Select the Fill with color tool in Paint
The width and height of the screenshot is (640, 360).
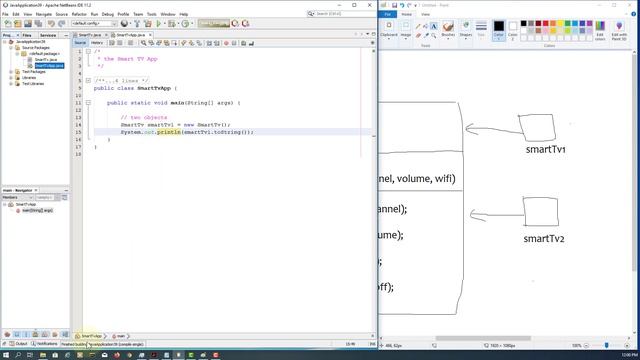pyautogui.click(x=426, y=27)
